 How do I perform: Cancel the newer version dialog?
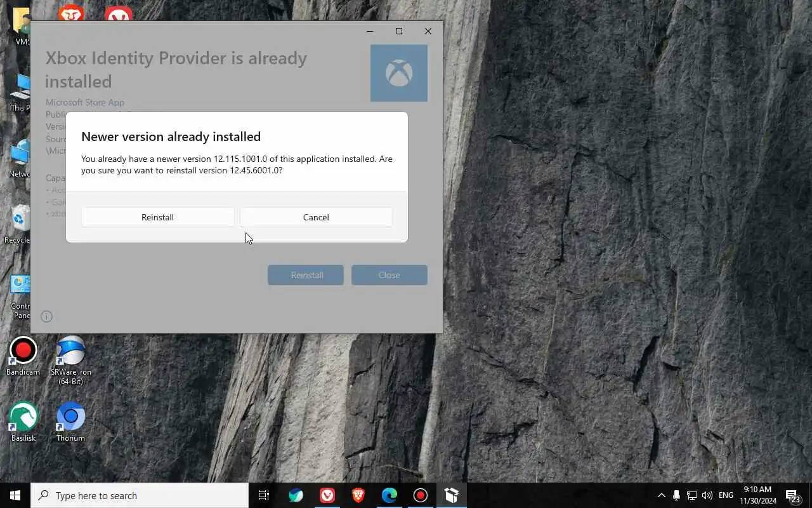316,217
